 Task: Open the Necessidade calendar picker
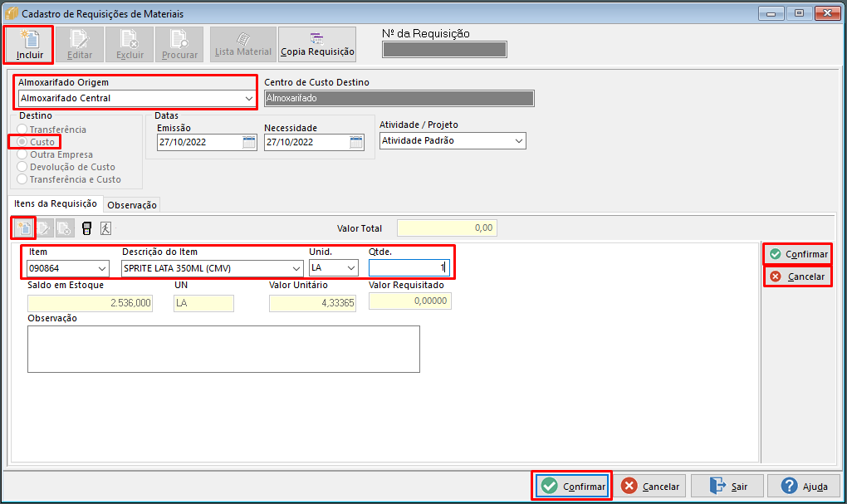pyautogui.click(x=356, y=142)
